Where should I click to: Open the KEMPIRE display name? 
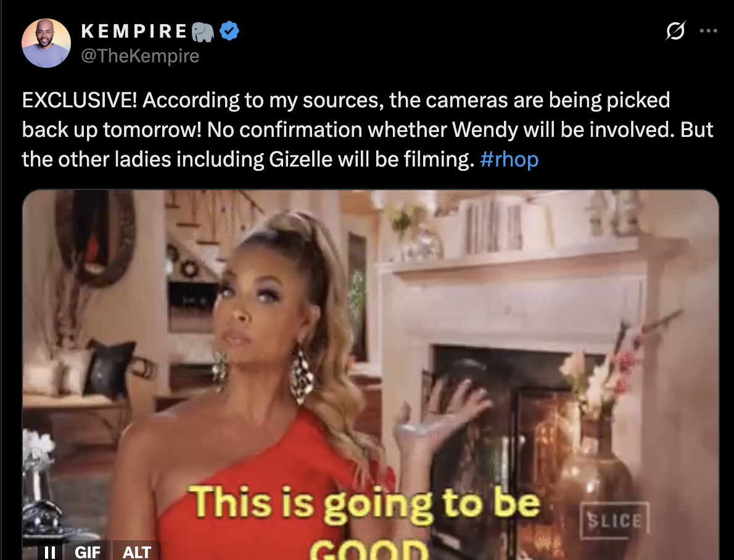click(134, 31)
